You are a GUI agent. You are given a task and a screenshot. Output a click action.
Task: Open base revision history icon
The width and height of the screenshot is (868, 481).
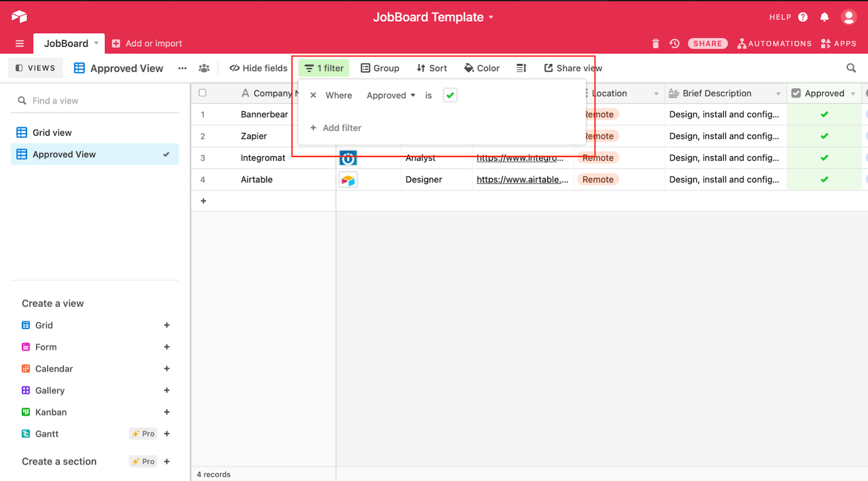(x=674, y=43)
